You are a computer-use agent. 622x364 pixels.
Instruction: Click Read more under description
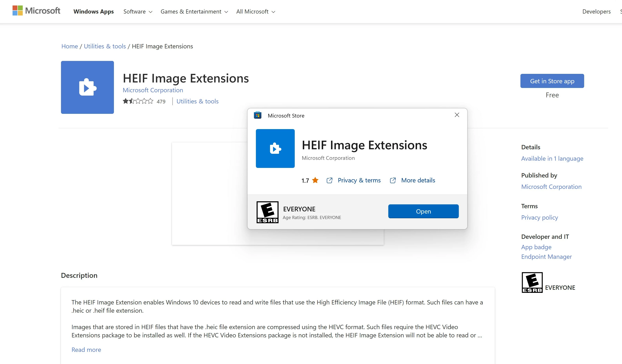[86, 350]
